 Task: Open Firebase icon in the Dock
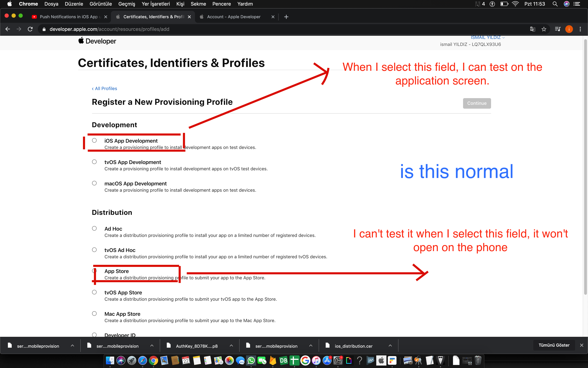click(273, 360)
